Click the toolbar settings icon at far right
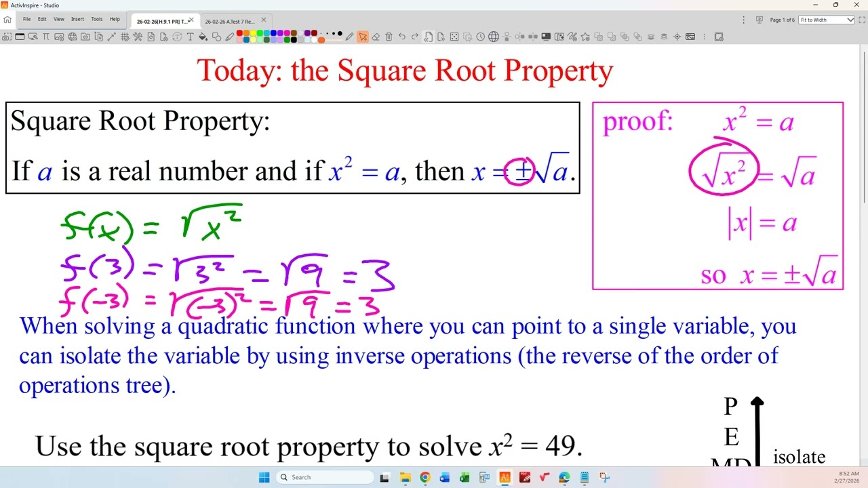Image resolution: width=868 pixels, height=488 pixels. click(x=719, y=37)
